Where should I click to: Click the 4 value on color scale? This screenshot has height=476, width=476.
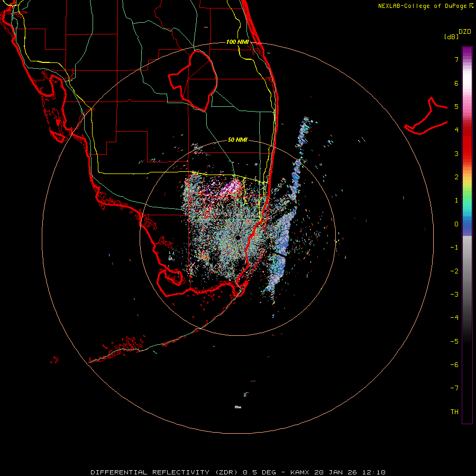point(456,130)
